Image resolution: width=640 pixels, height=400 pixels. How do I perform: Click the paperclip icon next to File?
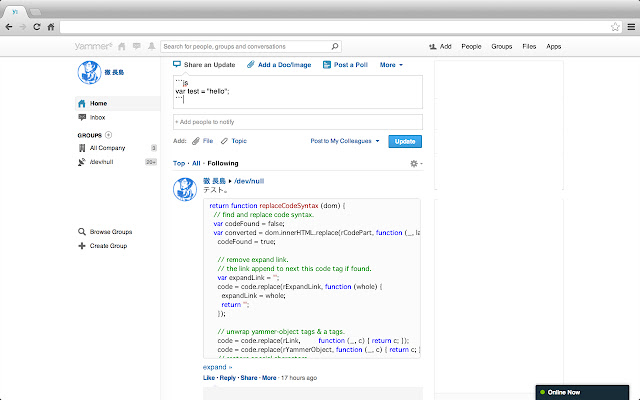click(196, 141)
